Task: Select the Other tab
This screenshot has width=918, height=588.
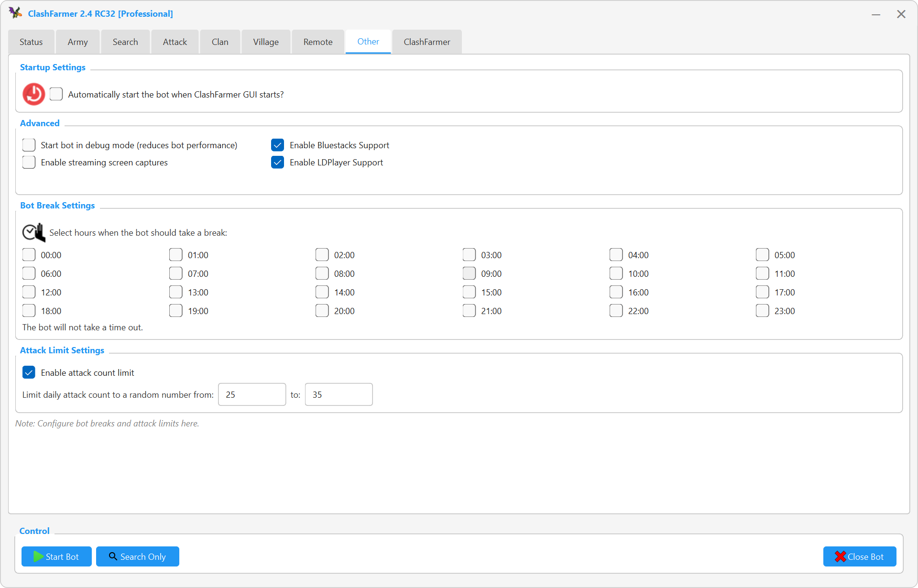Action: [368, 42]
